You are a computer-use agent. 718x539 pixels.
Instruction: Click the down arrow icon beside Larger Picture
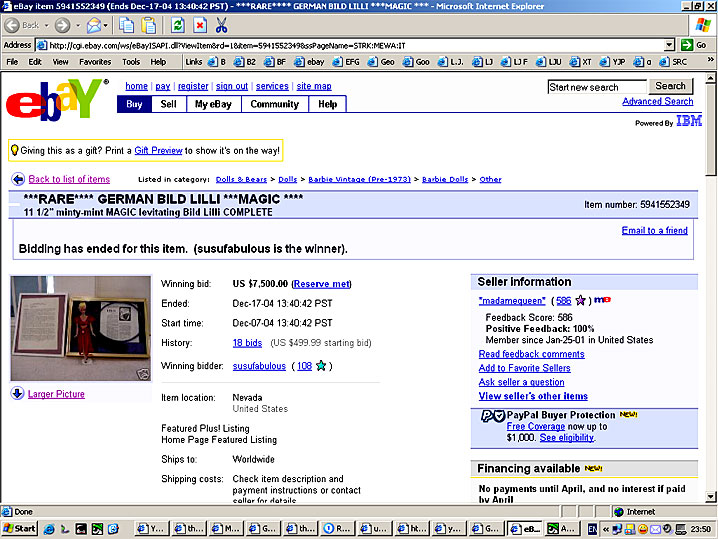pyautogui.click(x=17, y=393)
